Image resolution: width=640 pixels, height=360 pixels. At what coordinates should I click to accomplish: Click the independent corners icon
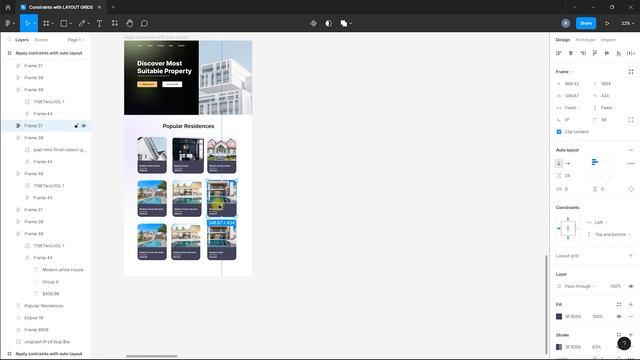[631, 120]
